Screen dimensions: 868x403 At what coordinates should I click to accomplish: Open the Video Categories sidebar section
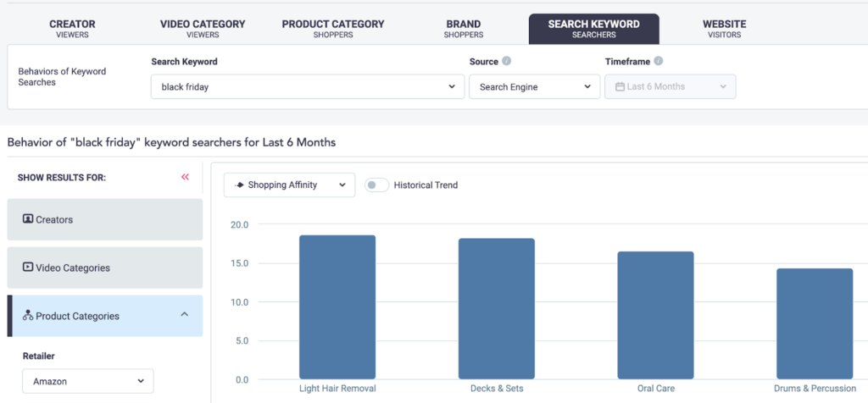(x=105, y=268)
